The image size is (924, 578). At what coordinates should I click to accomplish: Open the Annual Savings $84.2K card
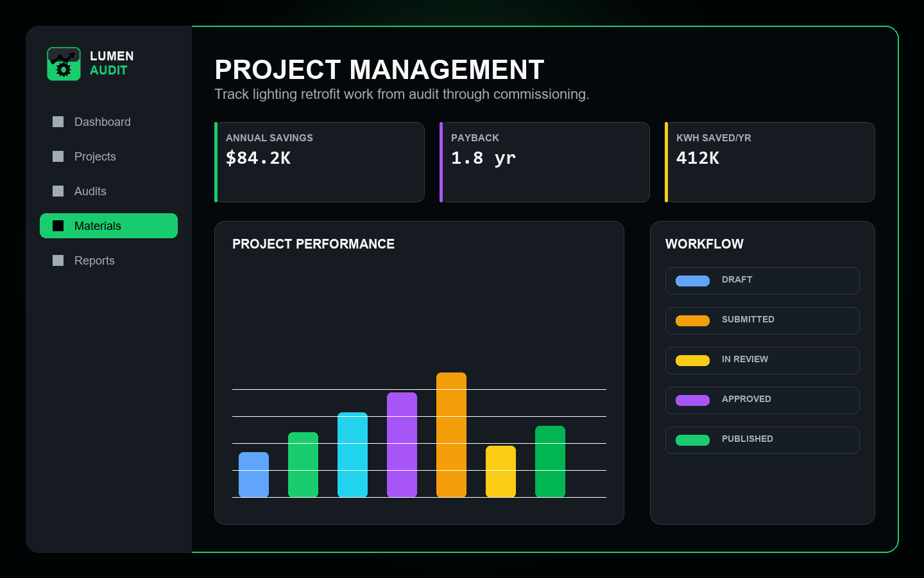pos(320,162)
